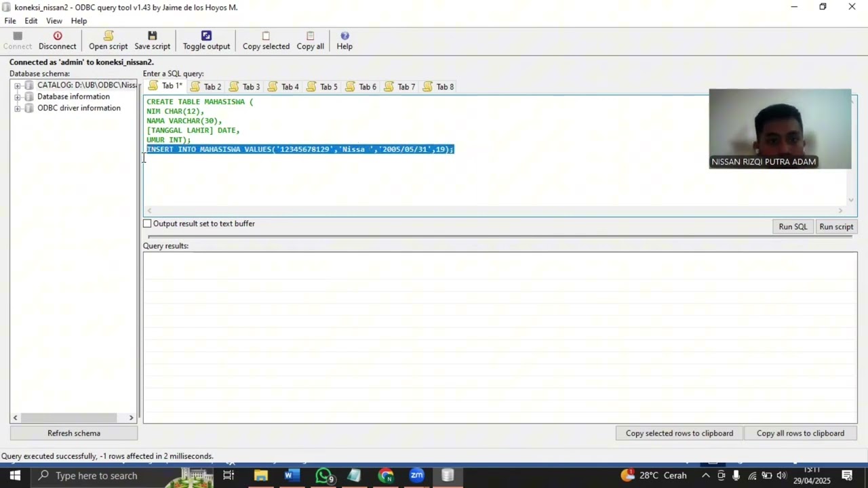Click the Copy all toolbar icon

(x=310, y=41)
